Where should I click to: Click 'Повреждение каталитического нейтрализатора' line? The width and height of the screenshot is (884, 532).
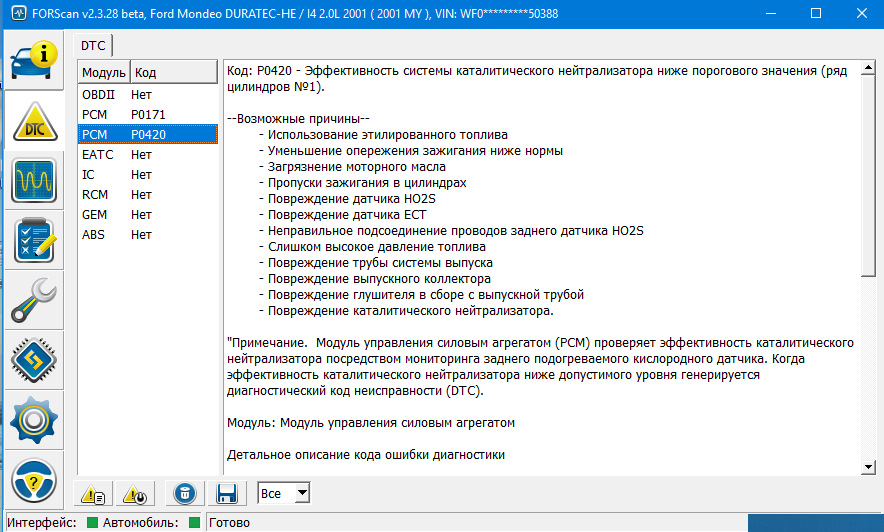coord(406,311)
